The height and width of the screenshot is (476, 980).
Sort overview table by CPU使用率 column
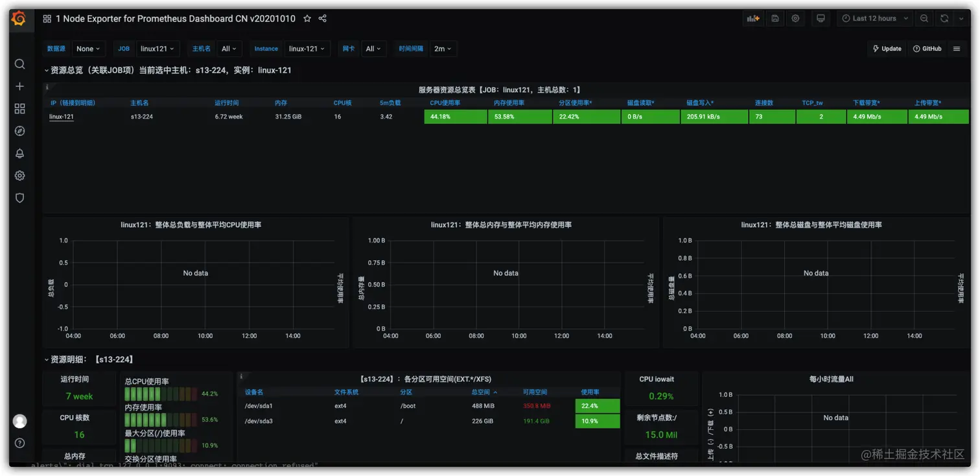click(x=445, y=103)
